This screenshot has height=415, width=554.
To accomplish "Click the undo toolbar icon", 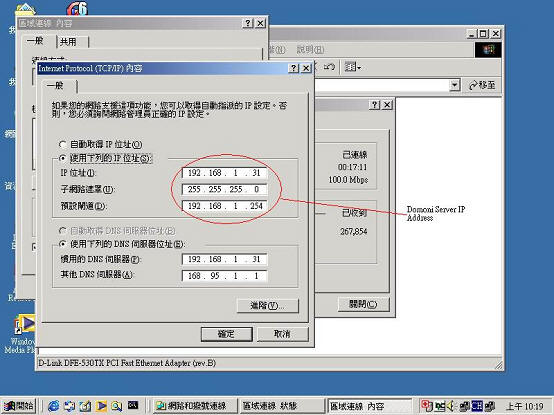I will click(329, 66).
